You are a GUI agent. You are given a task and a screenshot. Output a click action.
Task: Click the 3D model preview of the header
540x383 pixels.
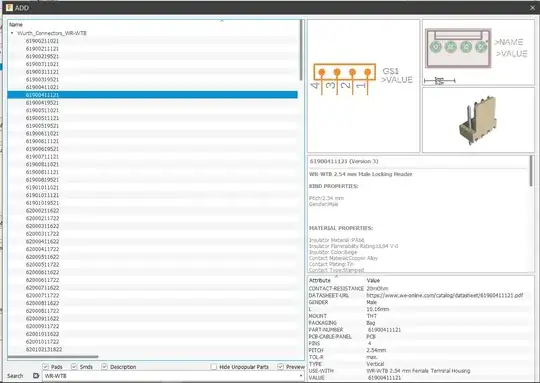478,120
